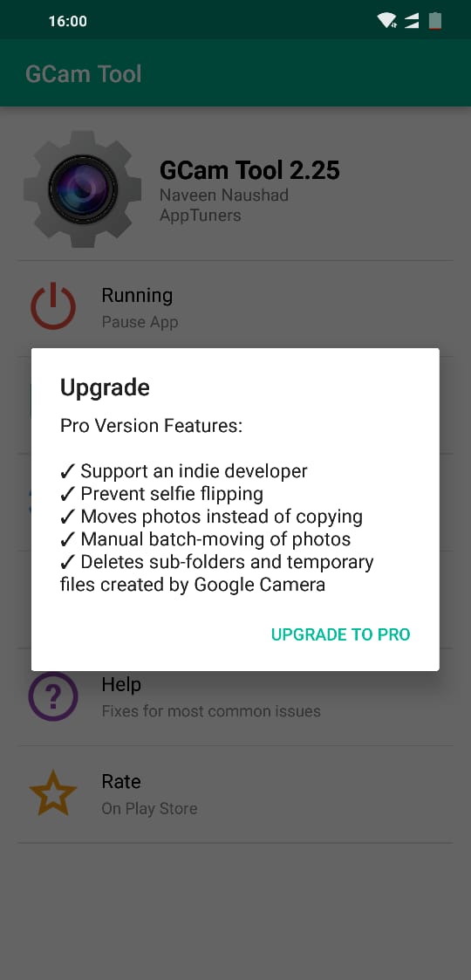Click the camera lens gear app logo
This screenshot has width=471, height=980.
(83, 188)
